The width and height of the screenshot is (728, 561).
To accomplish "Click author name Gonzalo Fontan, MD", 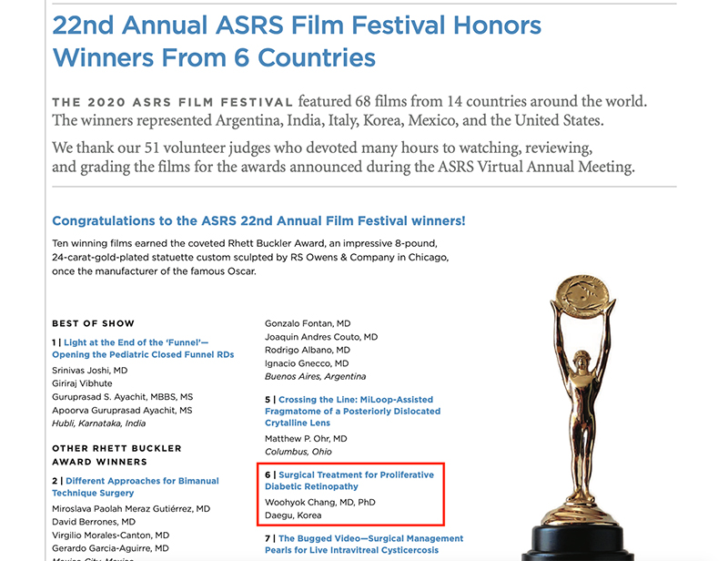I will coord(308,323).
